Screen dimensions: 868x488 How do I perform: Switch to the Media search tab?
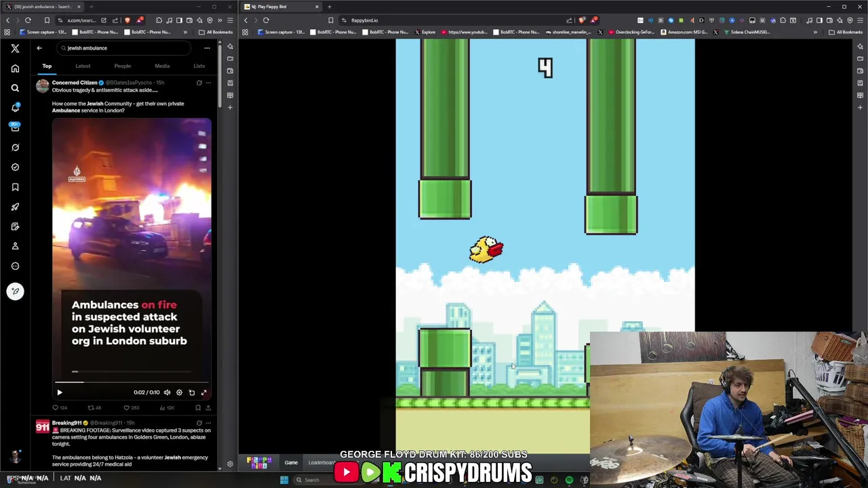(x=162, y=66)
